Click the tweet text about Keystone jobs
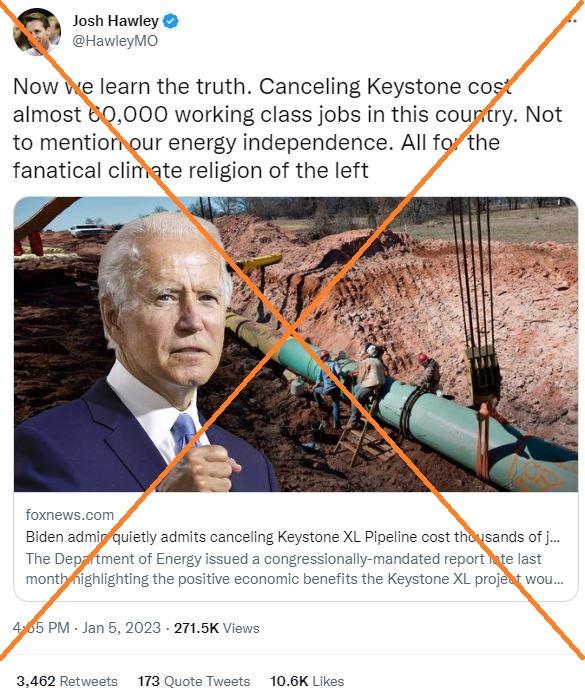The height and width of the screenshot is (694, 585). (288, 128)
